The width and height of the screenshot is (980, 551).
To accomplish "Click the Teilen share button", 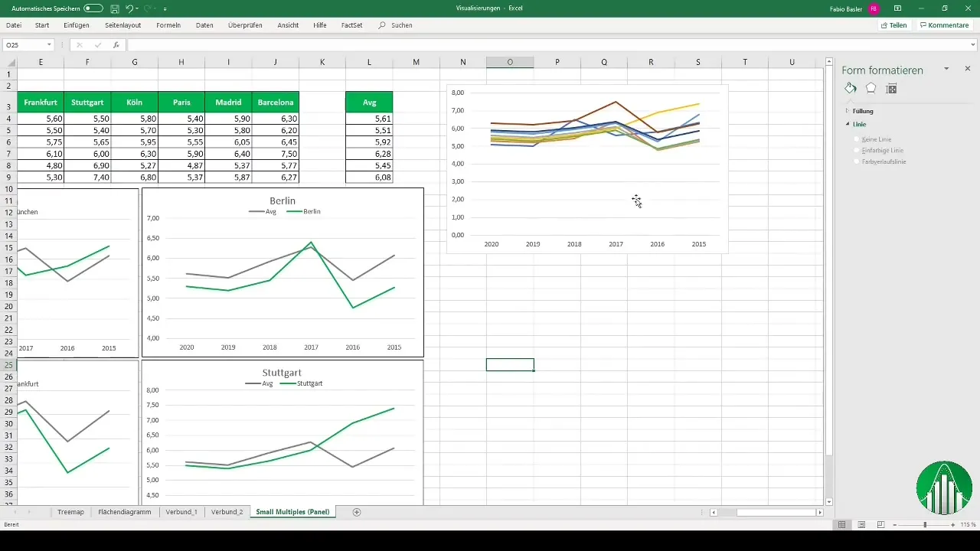I will tap(893, 25).
